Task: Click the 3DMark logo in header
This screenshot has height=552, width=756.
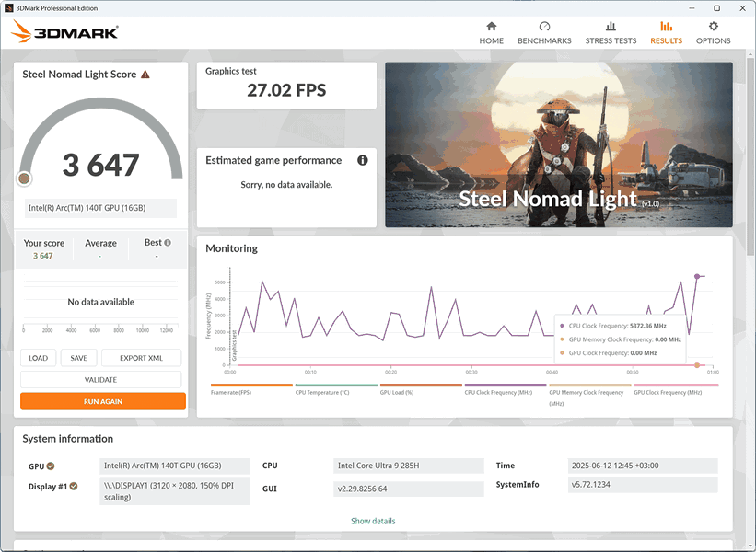Action: click(x=64, y=32)
